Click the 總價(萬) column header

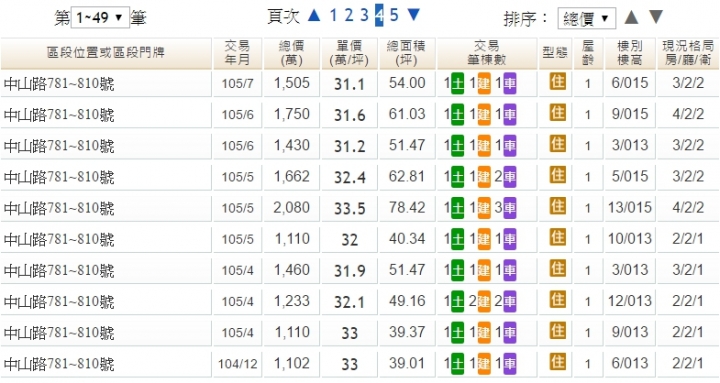click(292, 53)
